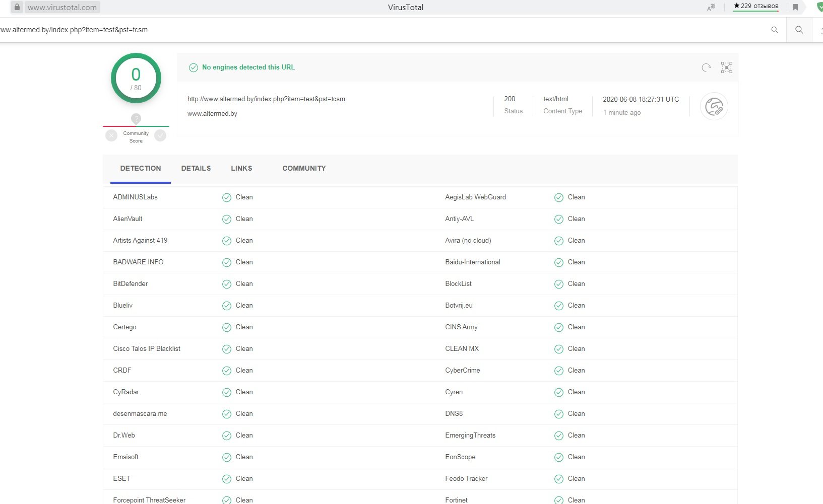Click the green check next to No engines detected

194,67
